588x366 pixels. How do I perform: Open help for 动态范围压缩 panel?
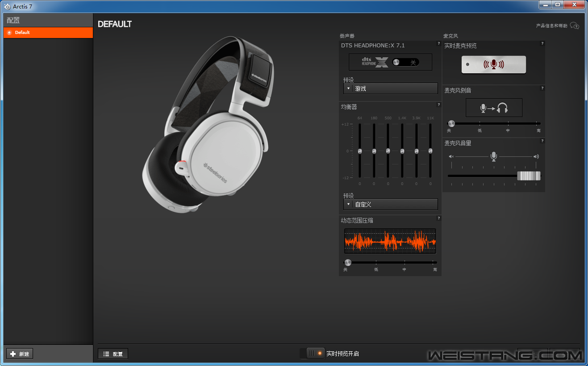click(439, 218)
